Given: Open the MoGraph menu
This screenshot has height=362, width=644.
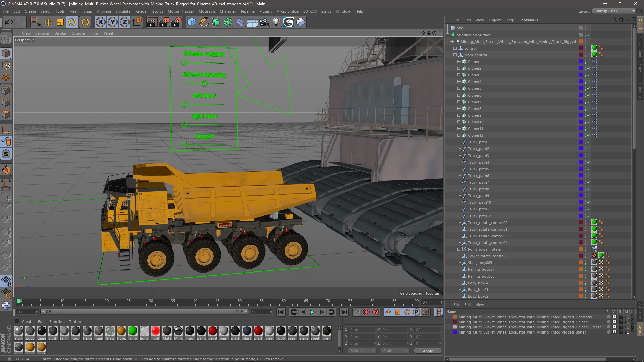Looking at the screenshot, I should click(207, 11).
